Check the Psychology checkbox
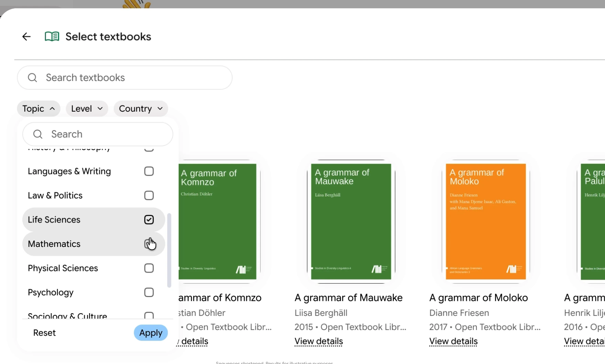 (x=149, y=292)
